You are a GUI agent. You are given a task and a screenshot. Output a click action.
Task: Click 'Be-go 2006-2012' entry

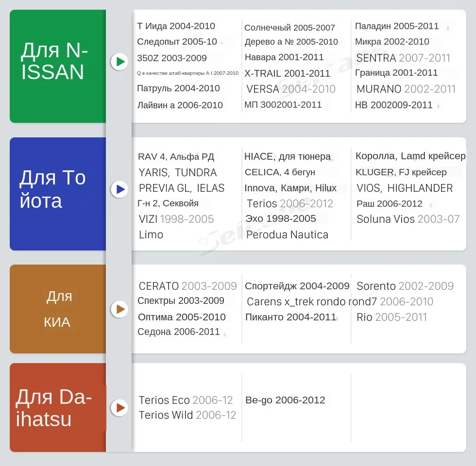point(286,400)
